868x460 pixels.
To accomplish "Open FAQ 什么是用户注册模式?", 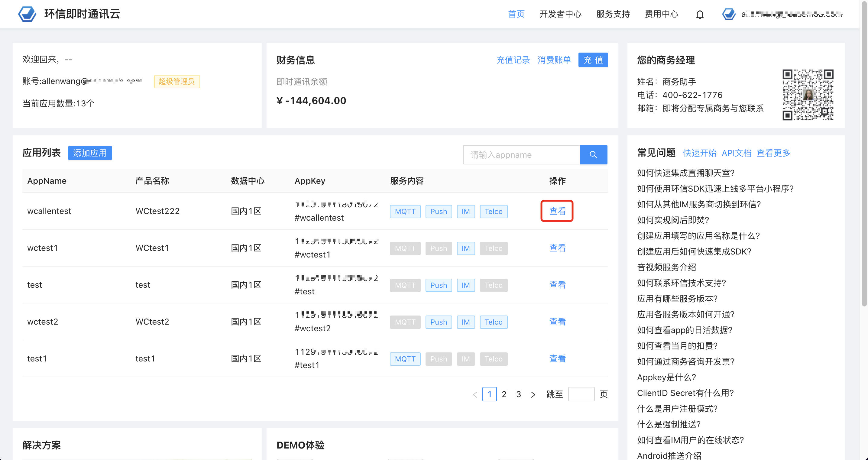I will [x=677, y=409].
